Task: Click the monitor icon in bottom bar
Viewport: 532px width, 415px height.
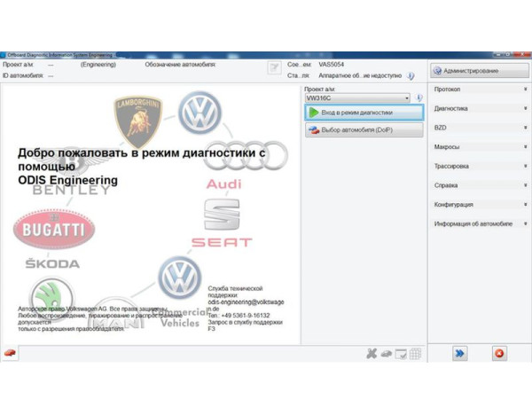Action: click(401, 354)
